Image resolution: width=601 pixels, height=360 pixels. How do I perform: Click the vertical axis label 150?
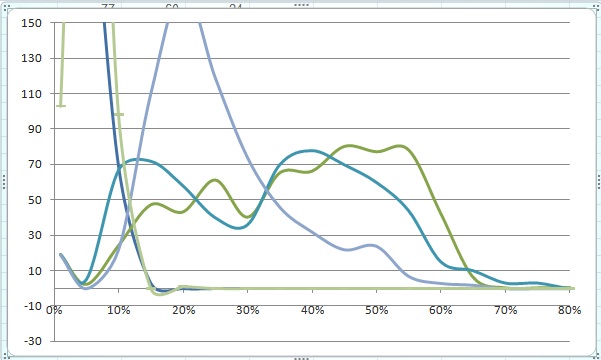[x=31, y=23]
